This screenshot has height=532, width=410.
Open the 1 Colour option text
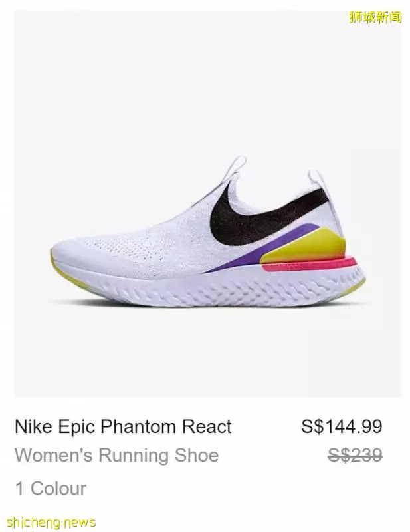(51, 489)
